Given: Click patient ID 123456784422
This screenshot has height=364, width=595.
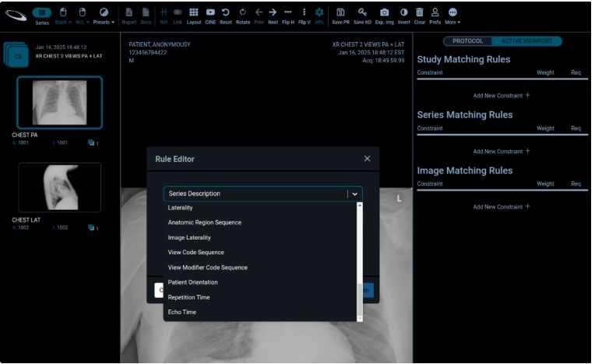Looking at the screenshot, I should click(x=148, y=52).
